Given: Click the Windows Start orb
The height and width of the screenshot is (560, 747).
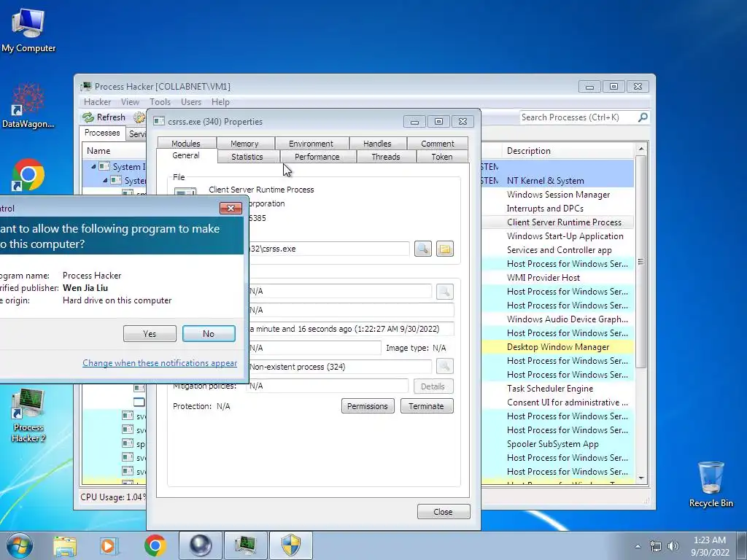Looking at the screenshot, I should pos(20,545).
